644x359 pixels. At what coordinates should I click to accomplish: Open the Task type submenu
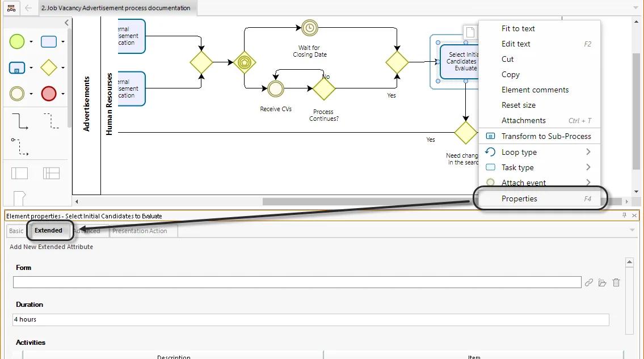pos(540,167)
